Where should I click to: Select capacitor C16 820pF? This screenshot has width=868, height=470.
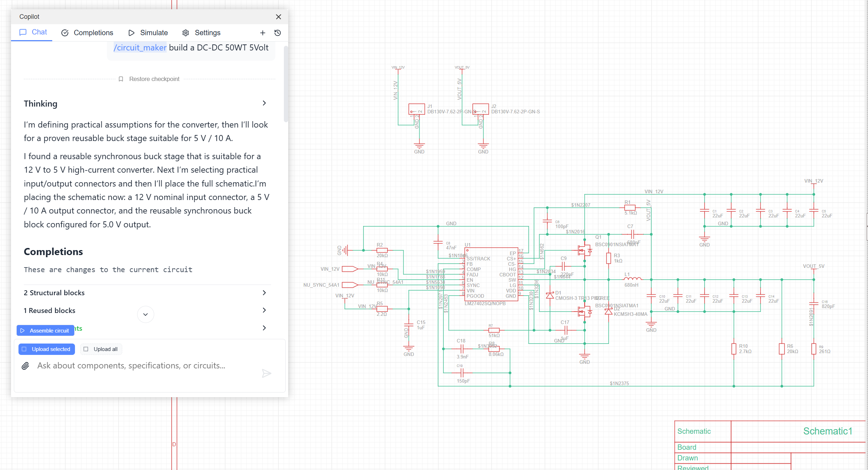[x=814, y=304]
